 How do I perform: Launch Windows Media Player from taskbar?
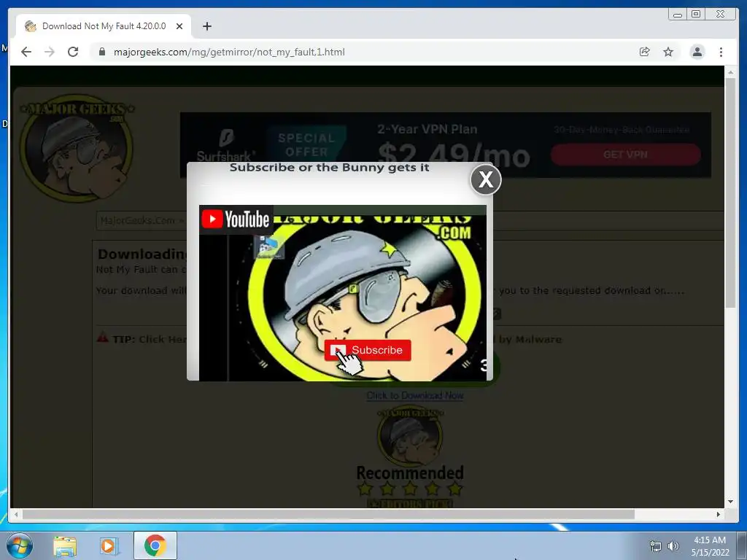[x=108, y=546]
